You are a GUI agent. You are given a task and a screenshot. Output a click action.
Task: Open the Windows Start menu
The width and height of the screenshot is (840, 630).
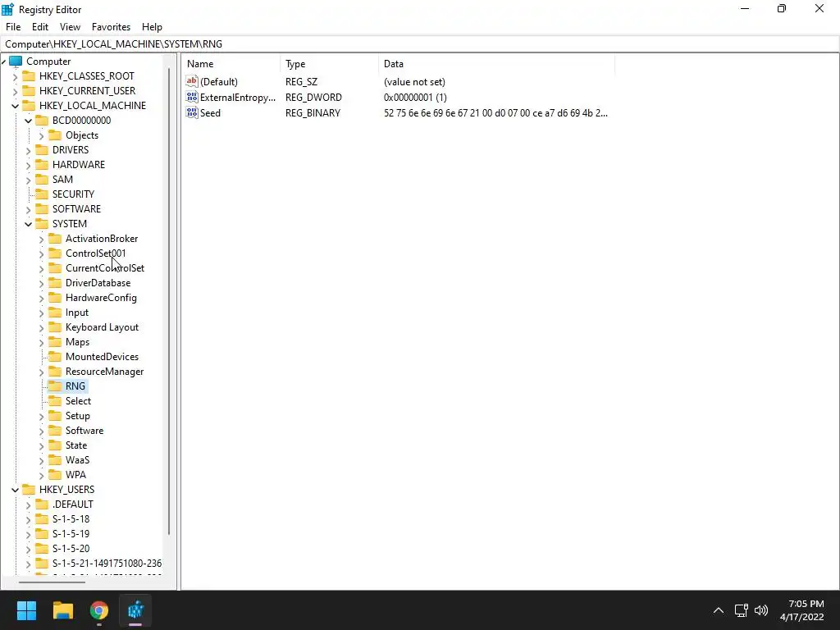pyautogui.click(x=26, y=610)
